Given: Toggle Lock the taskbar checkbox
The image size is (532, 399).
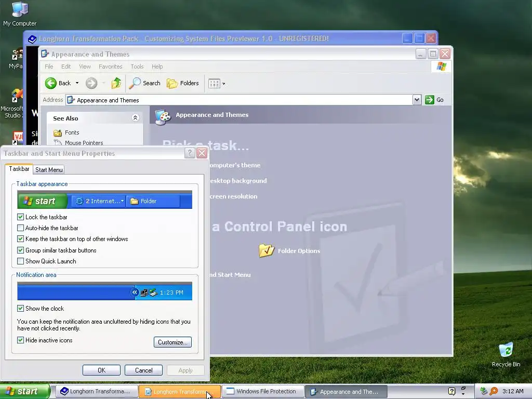Looking at the screenshot, I should 20,217.
